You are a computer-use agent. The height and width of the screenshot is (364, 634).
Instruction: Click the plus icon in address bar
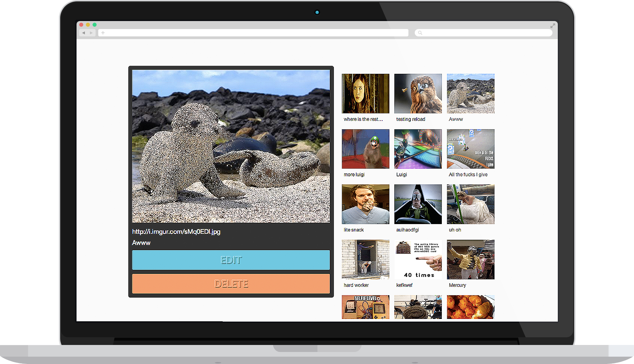coord(103,33)
